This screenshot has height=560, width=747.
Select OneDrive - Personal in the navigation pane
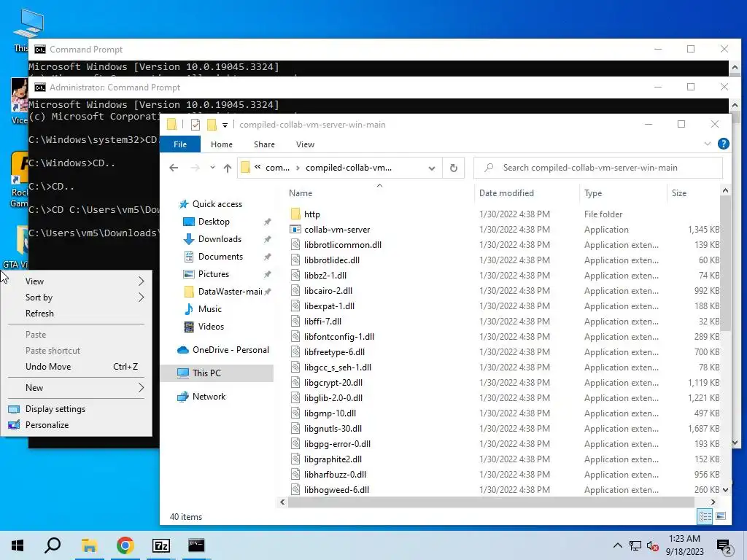pyautogui.click(x=231, y=350)
